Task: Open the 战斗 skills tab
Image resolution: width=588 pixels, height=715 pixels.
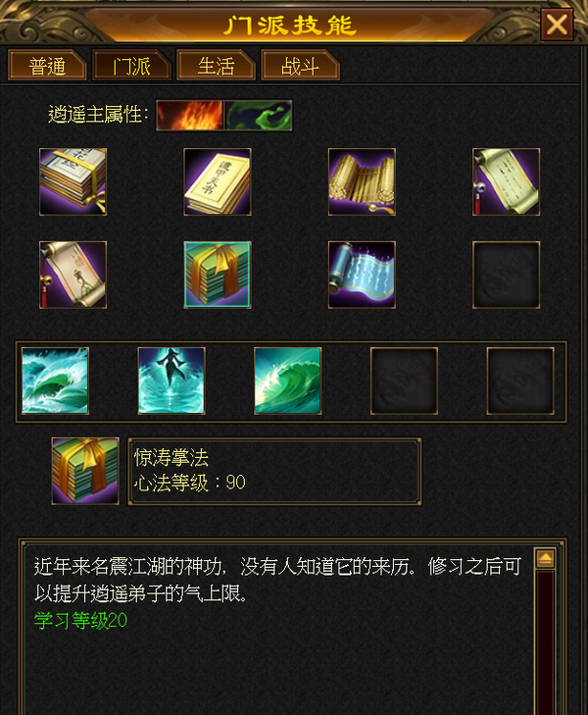Action: point(300,66)
